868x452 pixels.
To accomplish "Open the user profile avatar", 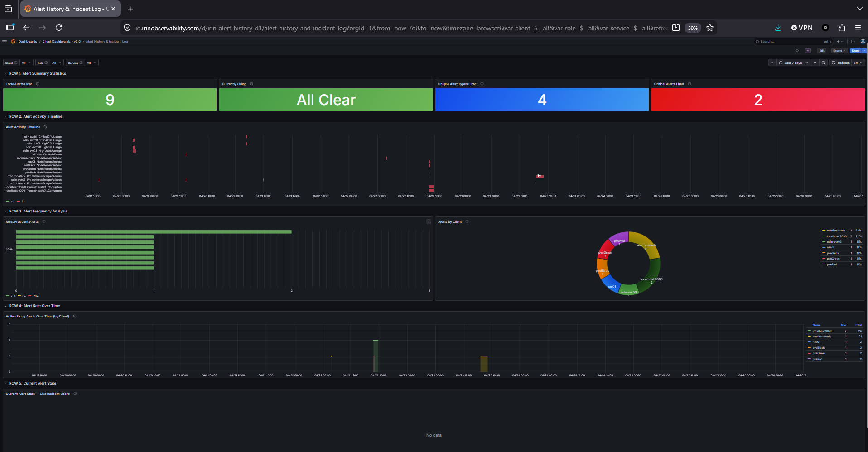I will [863, 41].
